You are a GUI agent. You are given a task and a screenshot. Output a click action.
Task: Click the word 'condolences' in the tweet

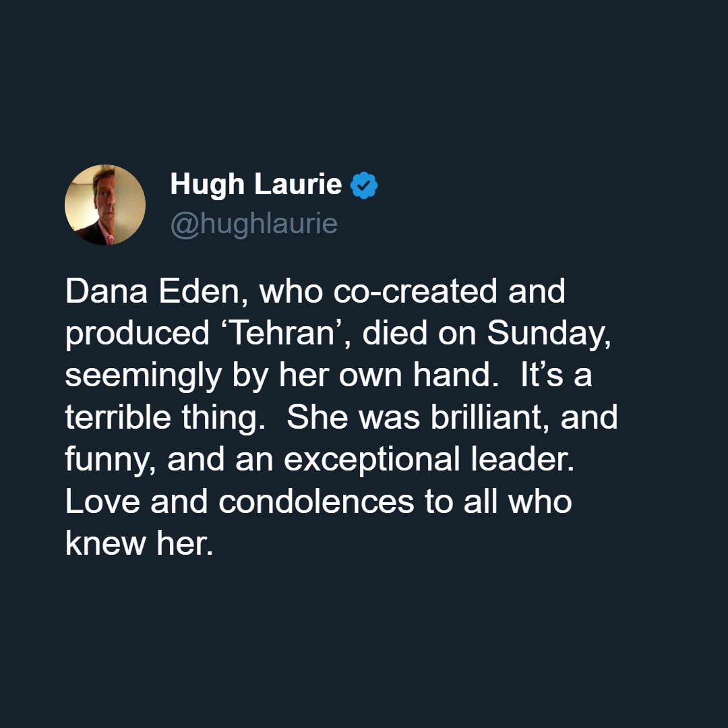click(x=316, y=501)
